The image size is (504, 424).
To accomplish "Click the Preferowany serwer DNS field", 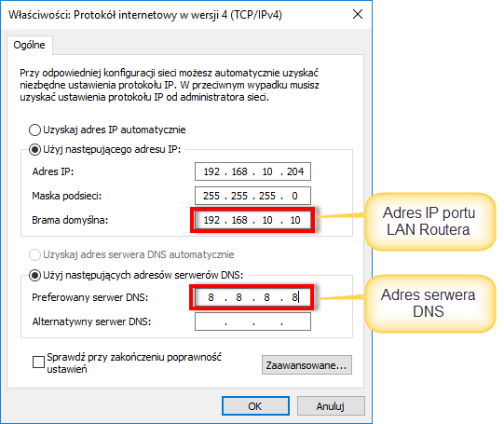I will tap(252, 297).
